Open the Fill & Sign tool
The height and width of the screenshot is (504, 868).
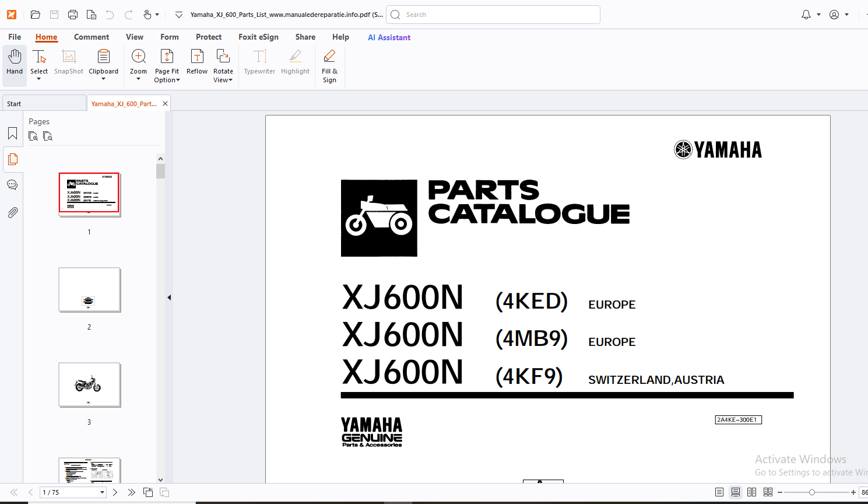pos(329,65)
